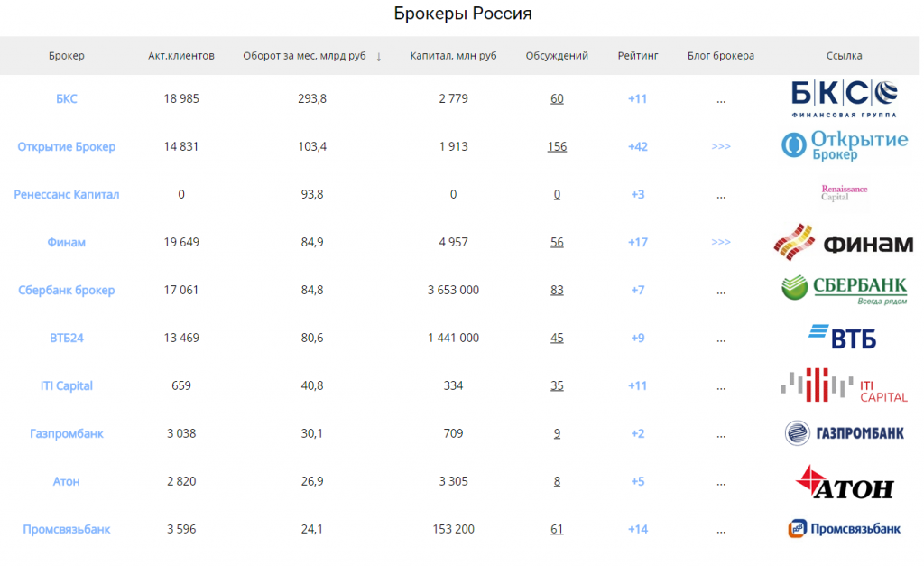Viewport: 924px width, 566px height.
Task: Sort by Рейтинг column header
Action: [638, 55]
